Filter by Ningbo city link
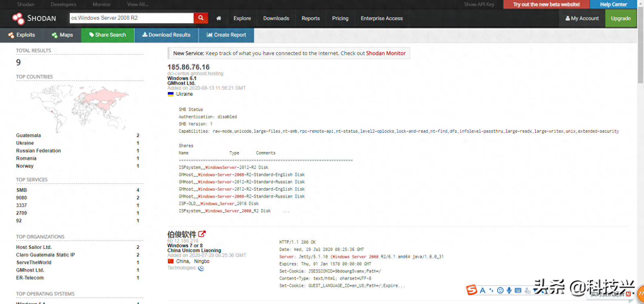The image size is (644, 304). pos(202,261)
